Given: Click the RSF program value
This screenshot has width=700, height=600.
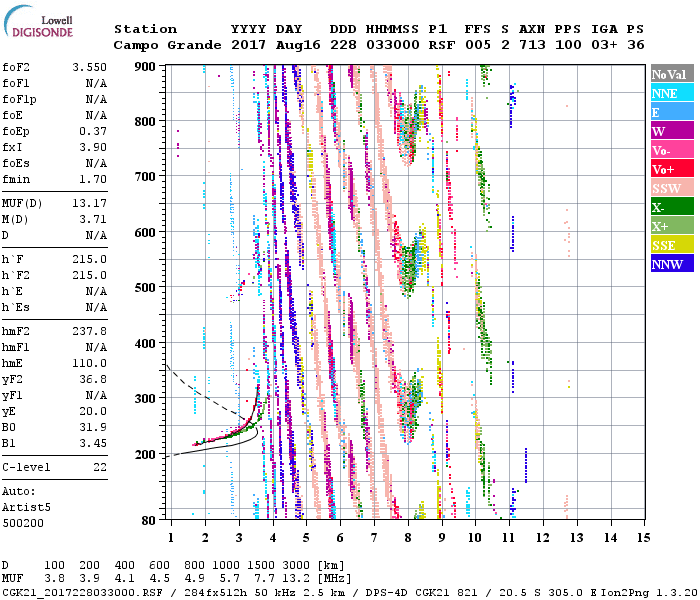Looking at the screenshot, I should pos(442,45).
